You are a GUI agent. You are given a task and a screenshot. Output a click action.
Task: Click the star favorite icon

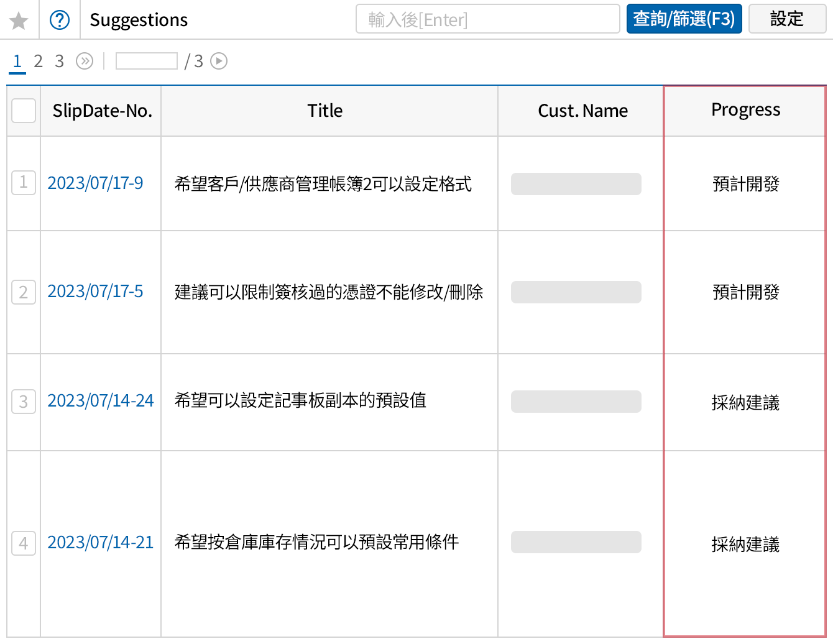click(19, 21)
